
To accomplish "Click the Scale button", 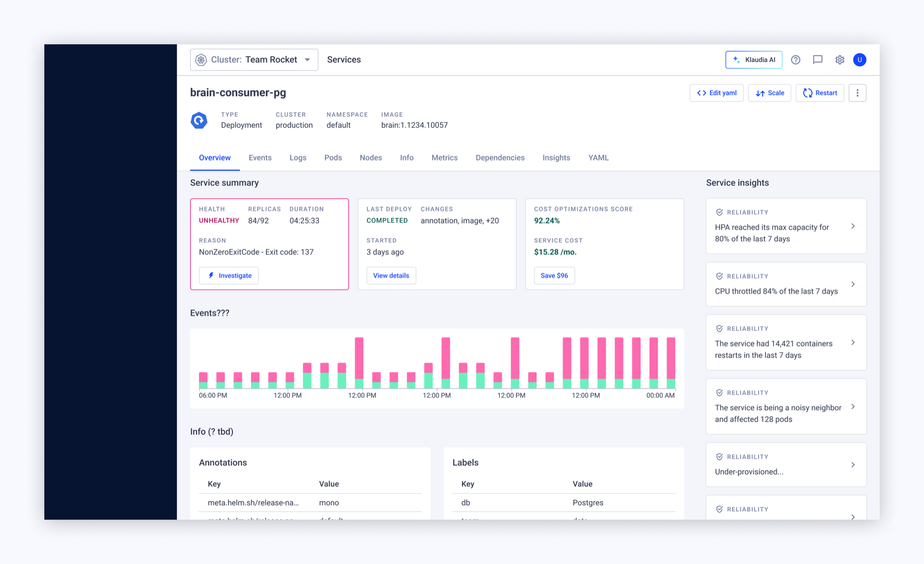I will 769,93.
